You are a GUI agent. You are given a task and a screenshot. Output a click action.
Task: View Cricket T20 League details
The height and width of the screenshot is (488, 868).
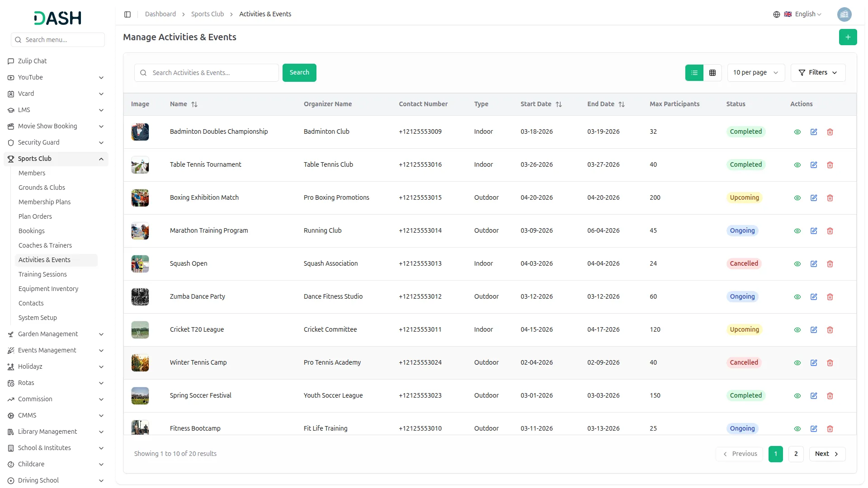pyautogui.click(x=797, y=330)
